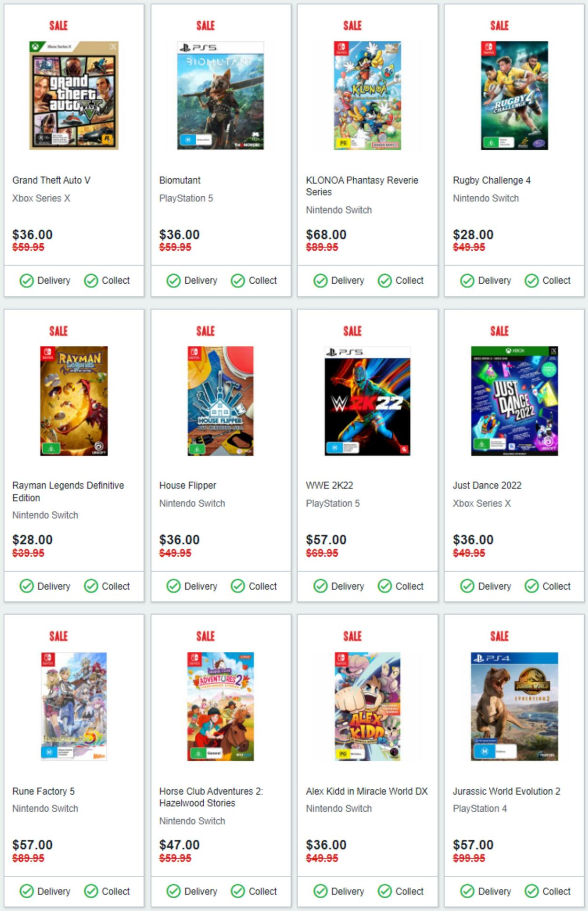The width and height of the screenshot is (588, 911).
Task: Click the $68.00 price on KLONOA
Action: [x=326, y=234]
